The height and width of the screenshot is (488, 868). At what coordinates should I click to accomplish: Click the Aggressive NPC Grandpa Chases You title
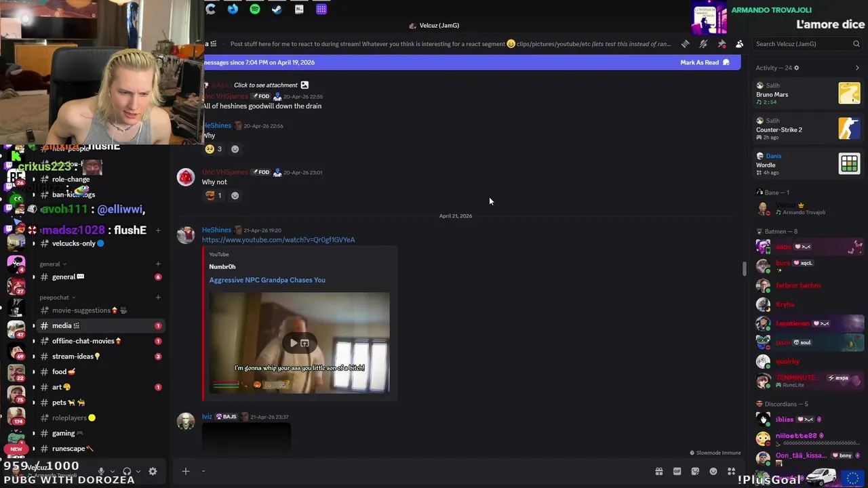click(267, 280)
